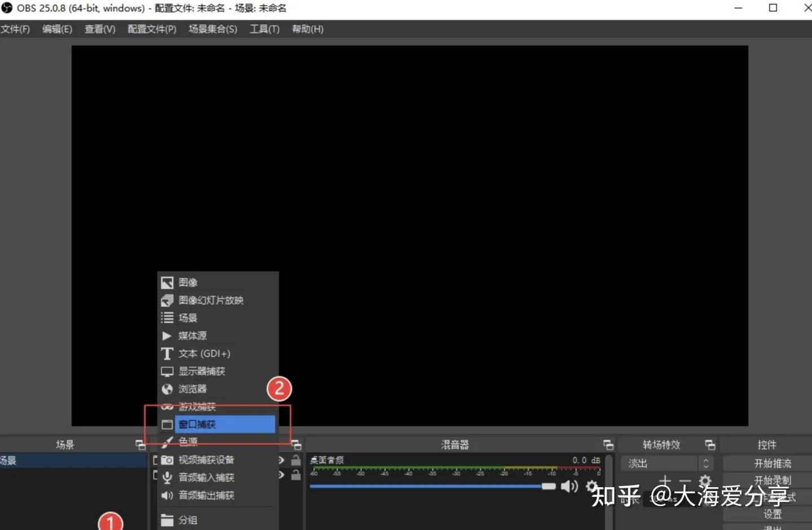Click the desktop audio volume slider
This screenshot has width=812, height=530.
coord(429,486)
